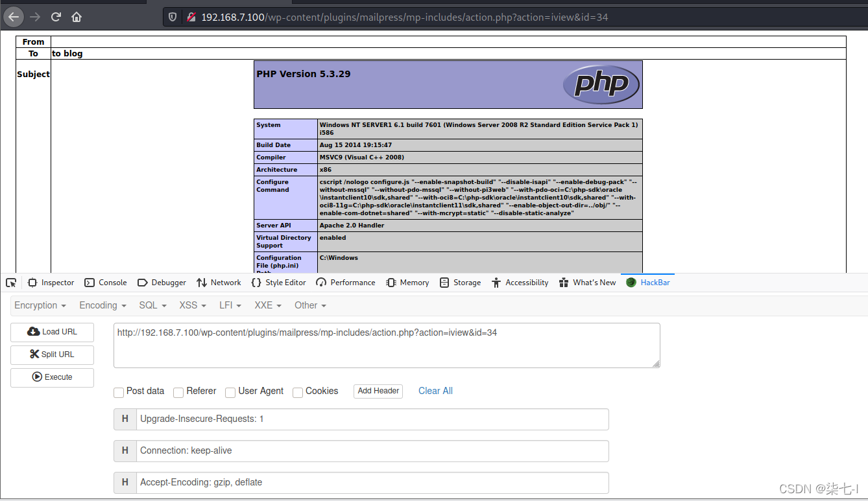Image resolution: width=868 pixels, height=501 pixels.
Task: Edit the Connection: keep-alive header field
Action: pos(372,451)
